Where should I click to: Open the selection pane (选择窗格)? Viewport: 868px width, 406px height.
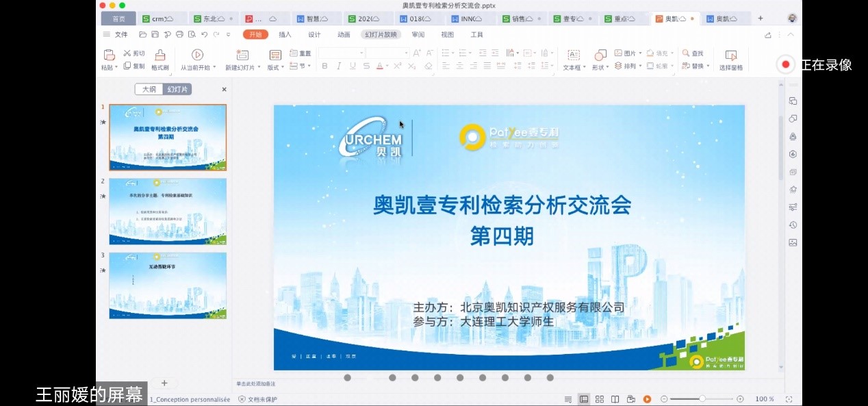click(731, 55)
